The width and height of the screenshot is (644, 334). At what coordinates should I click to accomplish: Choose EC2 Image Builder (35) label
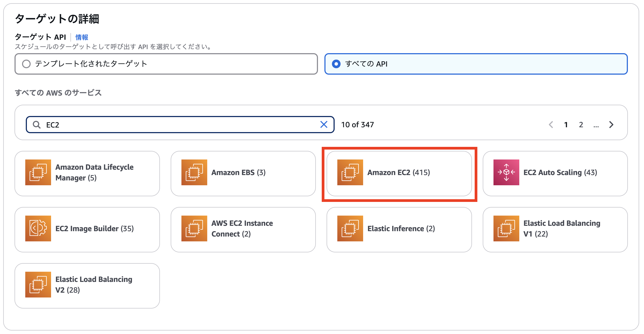(94, 228)
